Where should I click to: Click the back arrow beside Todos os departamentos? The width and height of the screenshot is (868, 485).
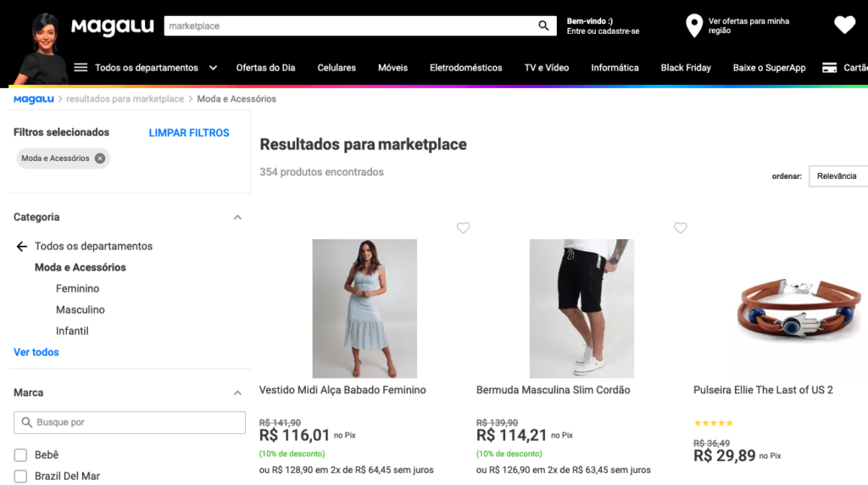tap(22, 247)
